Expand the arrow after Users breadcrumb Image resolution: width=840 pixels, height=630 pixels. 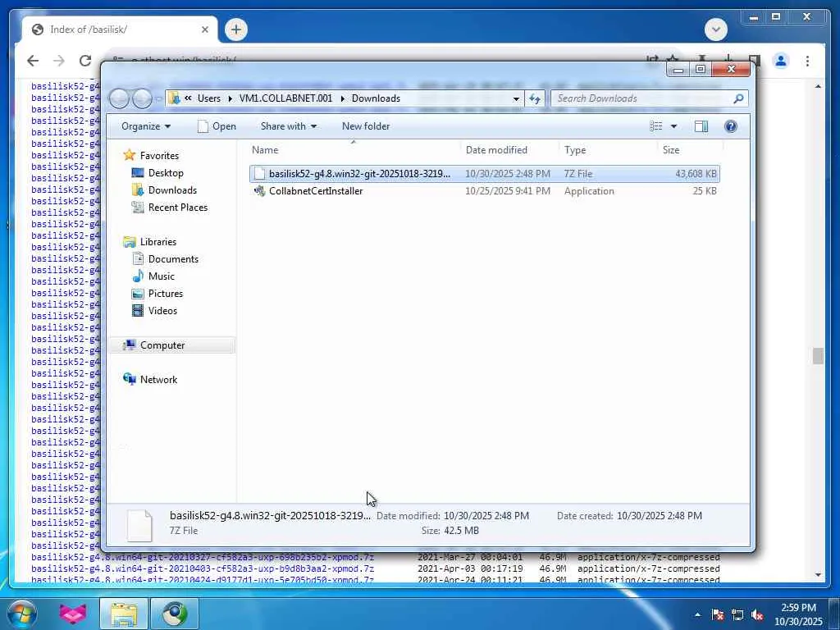coord(230,98)
